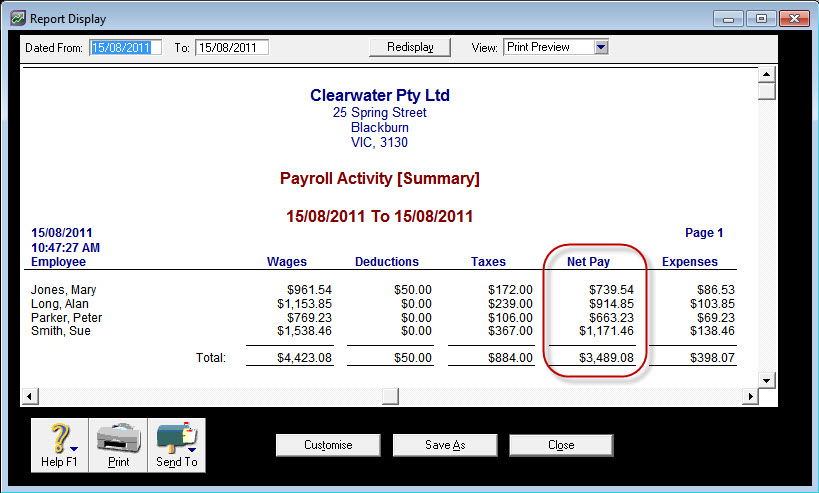
Task: Click the Wages column header
Action: pos(287,262)
